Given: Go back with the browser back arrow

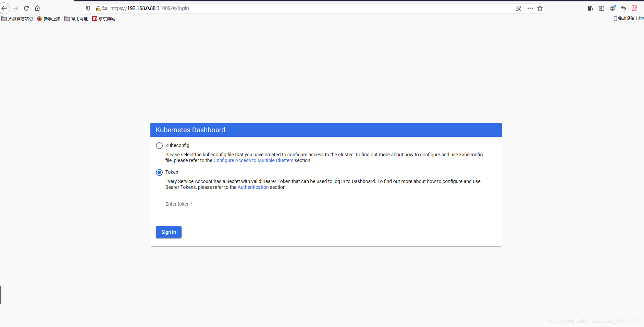Looking at the screenshot, I should 4,8.
